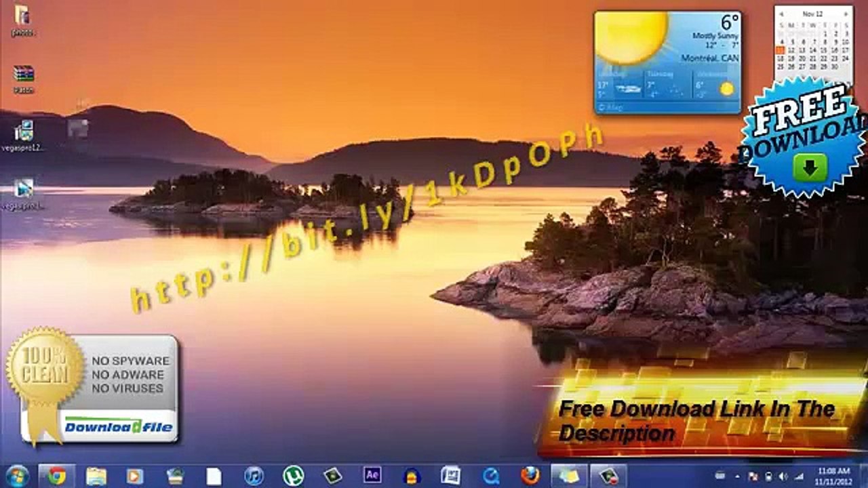Viewport: 868px width, 488px height.
Task: Open the black diamond taskbar icon
Action: pos(332,476)
